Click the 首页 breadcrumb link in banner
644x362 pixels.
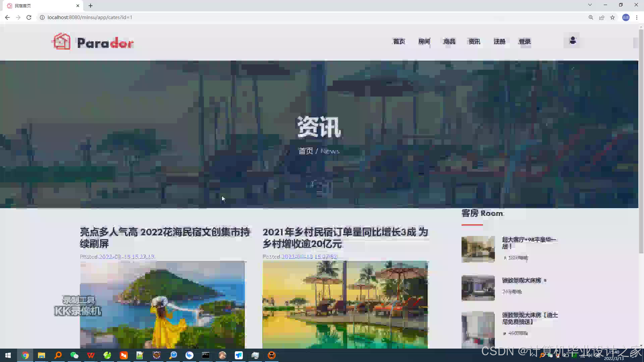coord(305,151)
